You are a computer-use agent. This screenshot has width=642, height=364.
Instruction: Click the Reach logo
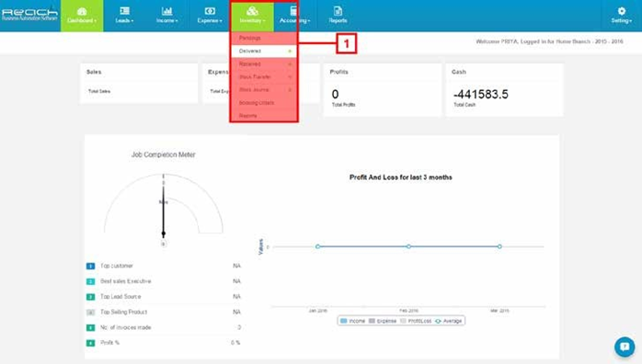tap(29, 14)
